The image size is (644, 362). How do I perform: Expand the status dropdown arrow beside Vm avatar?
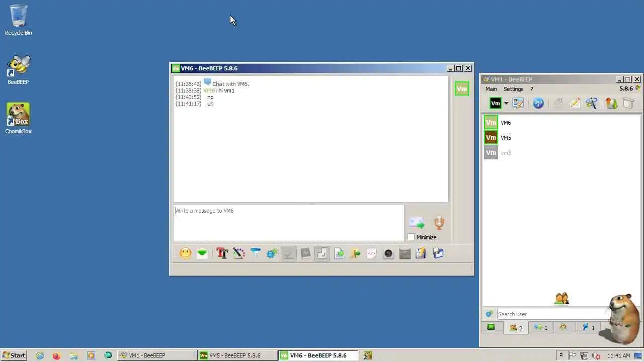tap(506, 103)
